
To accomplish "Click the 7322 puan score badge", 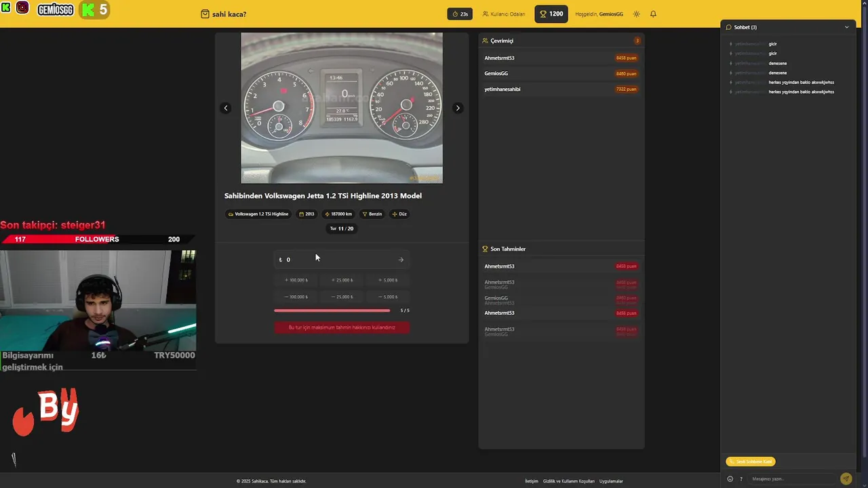I will pos(626,89).
